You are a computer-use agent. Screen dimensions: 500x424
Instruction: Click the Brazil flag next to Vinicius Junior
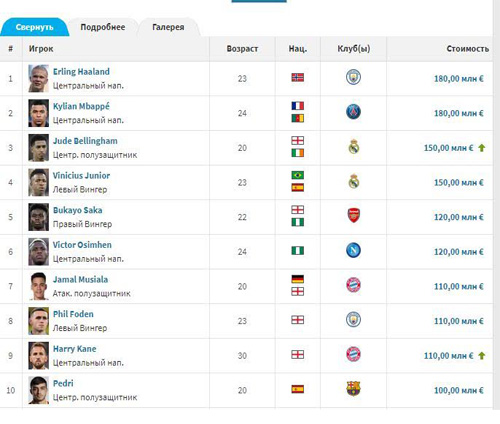[298, 175]
